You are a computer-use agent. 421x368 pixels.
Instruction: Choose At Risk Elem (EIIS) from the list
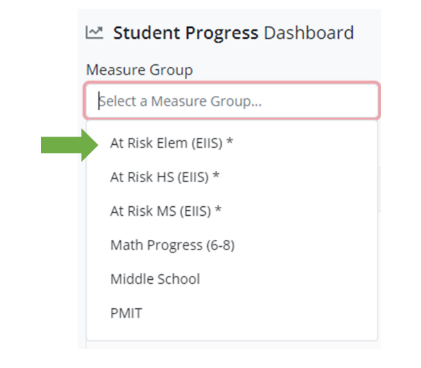pos(232,143)
